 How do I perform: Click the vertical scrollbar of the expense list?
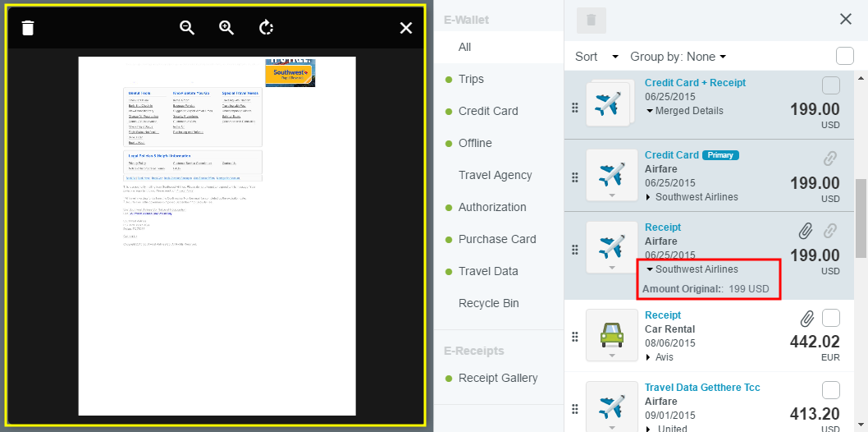[861, 214]
